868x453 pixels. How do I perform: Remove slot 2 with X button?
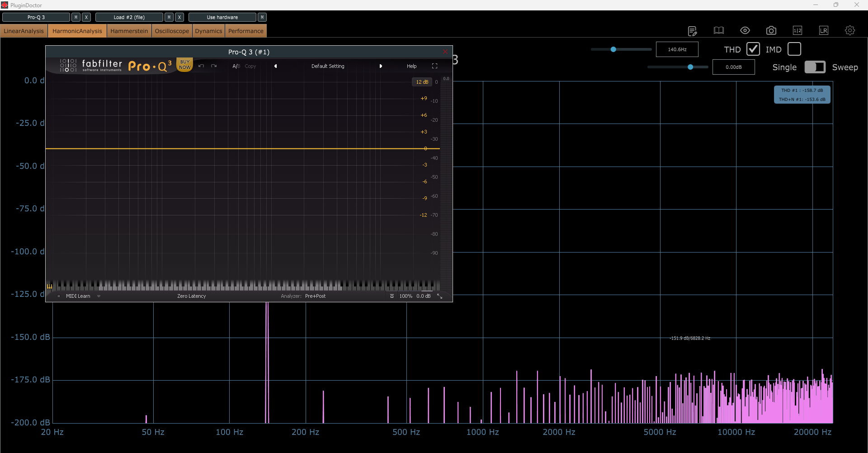coord(179,17)
